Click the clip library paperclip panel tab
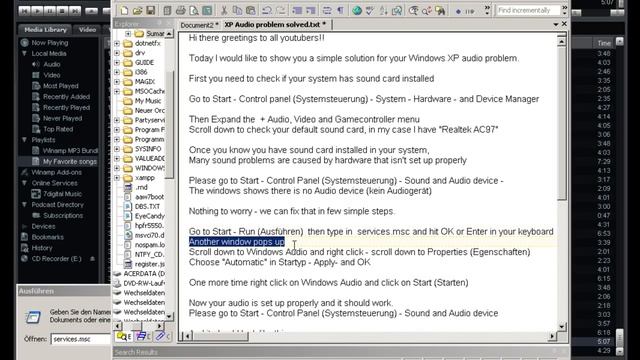Screen dimensions: 640x360 click(162, 336)
